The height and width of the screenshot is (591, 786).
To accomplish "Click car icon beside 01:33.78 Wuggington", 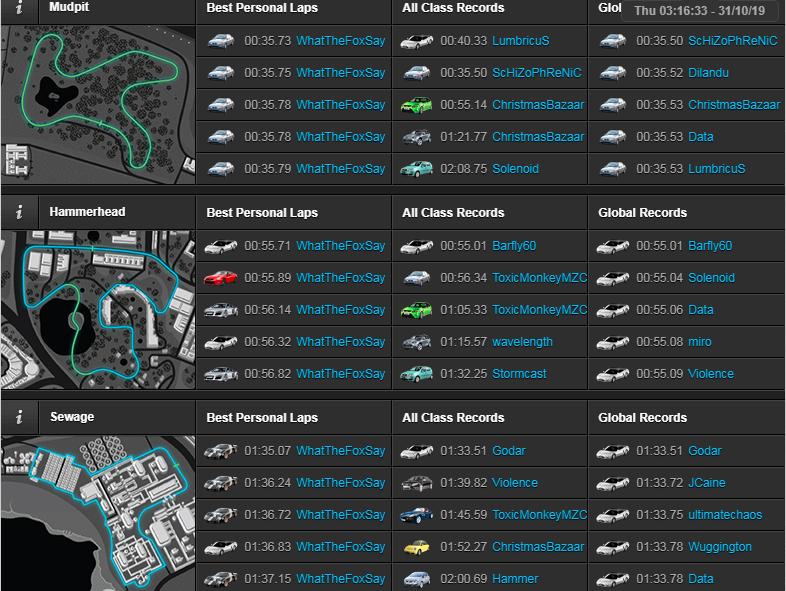I will click(x=613, y=547).
